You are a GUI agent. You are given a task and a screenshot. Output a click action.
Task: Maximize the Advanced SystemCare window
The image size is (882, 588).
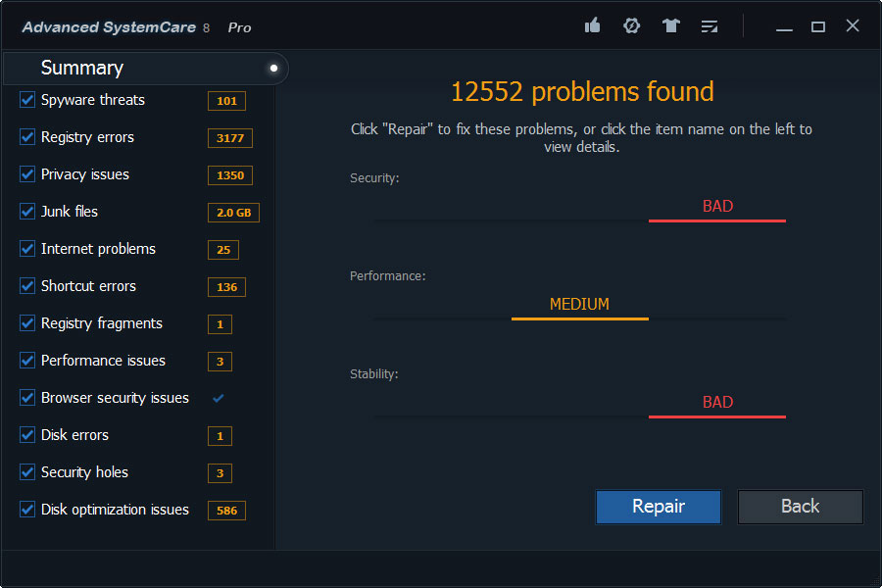click(x=818, y=26)
